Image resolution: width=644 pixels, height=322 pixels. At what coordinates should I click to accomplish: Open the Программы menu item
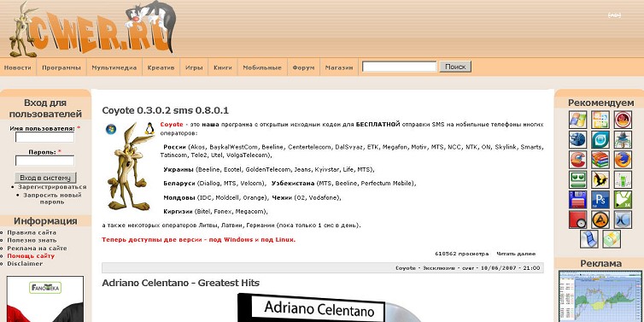pos(61,67)
